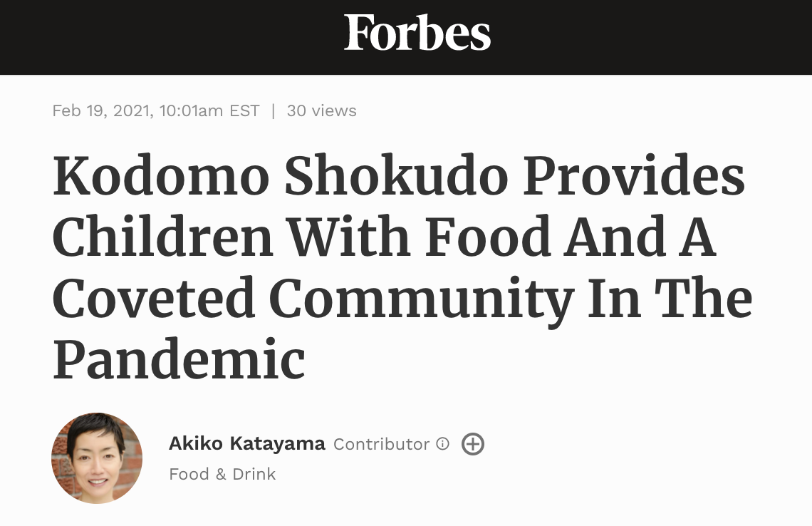Click the Forbes logo in header
Image resolution: width=812 pixels, height=526 pixels.
(417, 33)
